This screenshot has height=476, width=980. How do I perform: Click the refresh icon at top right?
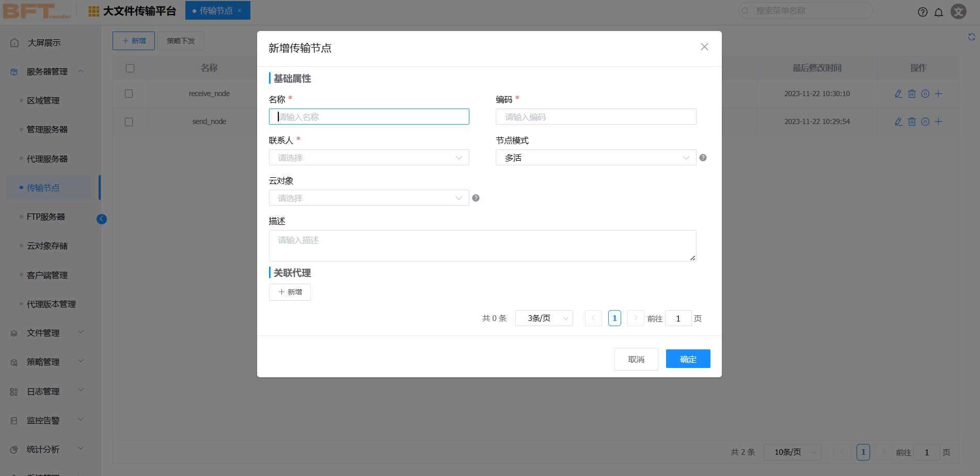(971, 37)
